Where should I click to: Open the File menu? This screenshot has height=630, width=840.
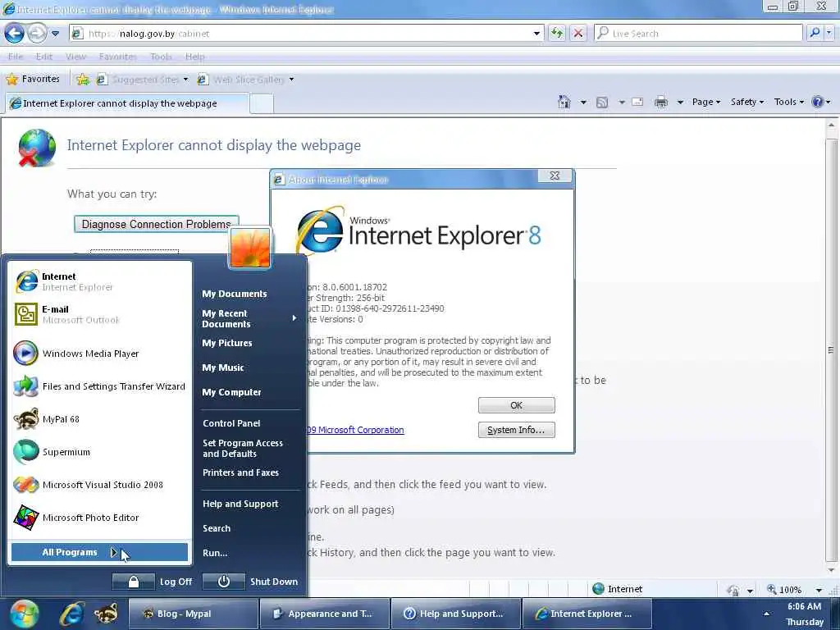coord(16,57)
